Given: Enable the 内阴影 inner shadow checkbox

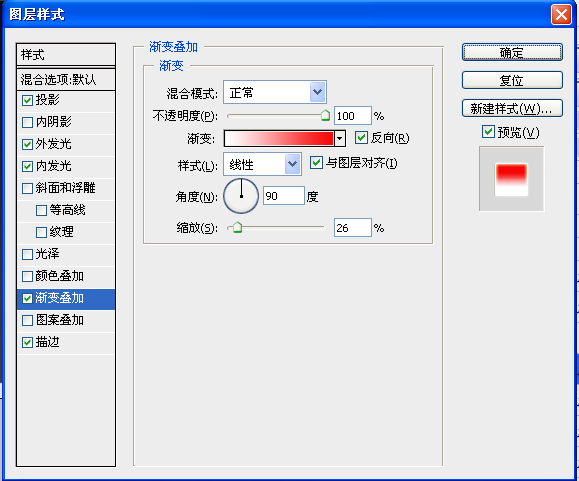Looking at the screenshot, I should pos(27,122).
